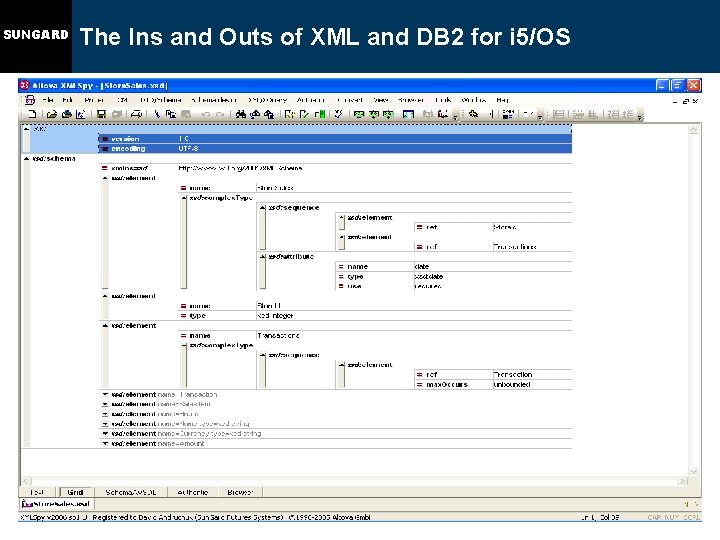The width and height of the screenshot is (720, 540).
Task: Collapse the first xsd:complexType node
Action: 184,198
